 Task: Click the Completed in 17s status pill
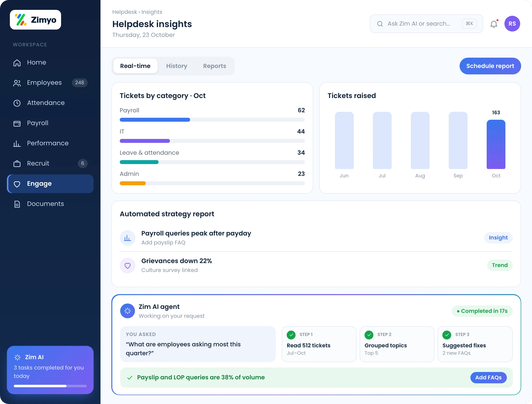(482, 311)
